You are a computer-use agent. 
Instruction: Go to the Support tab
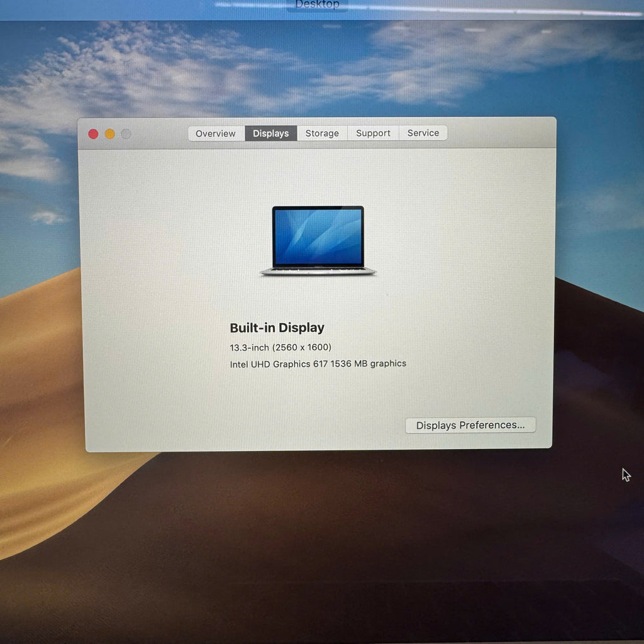[x=373, y=133]
